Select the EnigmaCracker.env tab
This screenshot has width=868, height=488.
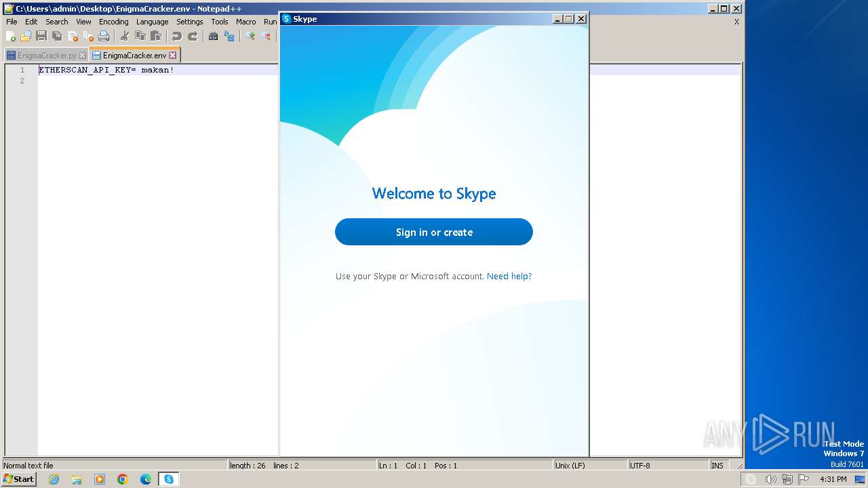click(x=134, y=56)
